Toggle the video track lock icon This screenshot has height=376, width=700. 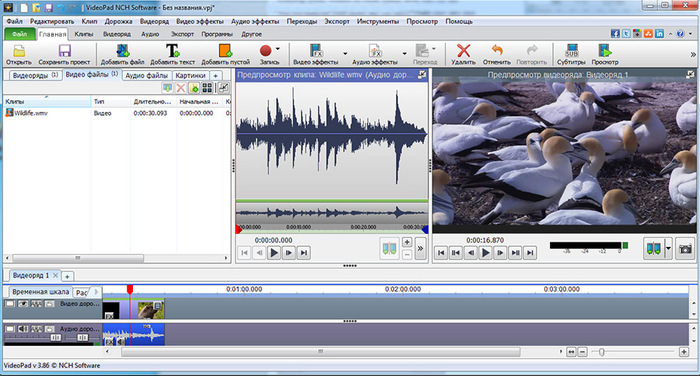pos(50,304)
